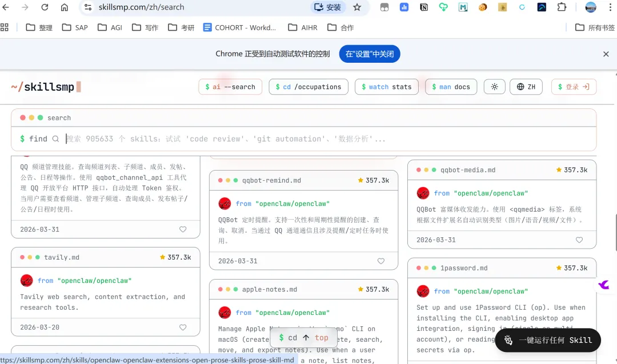617x364 pixels.
Task: Click the 登录 login button
Action: [574, 87]
